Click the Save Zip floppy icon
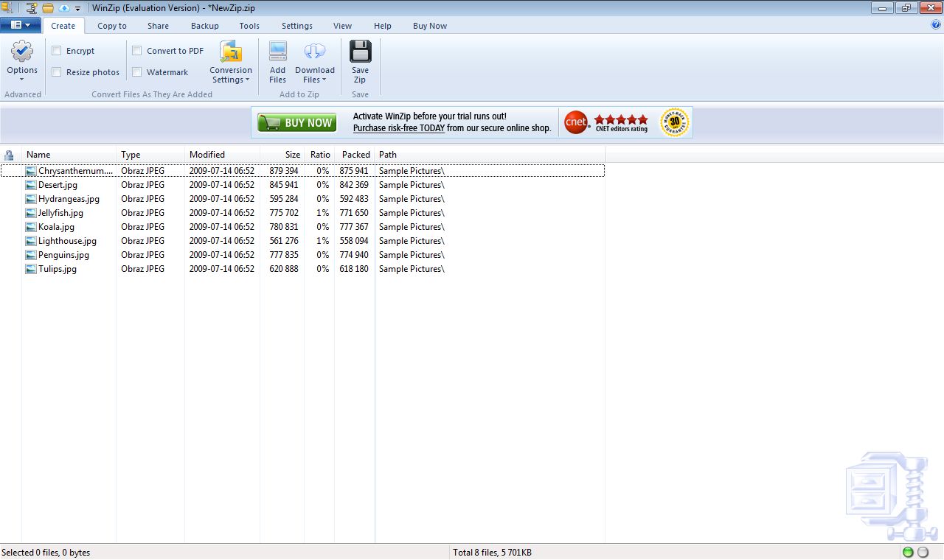Image resolution: width=944 pixels, height=560 pixels. tap(360, 52)
